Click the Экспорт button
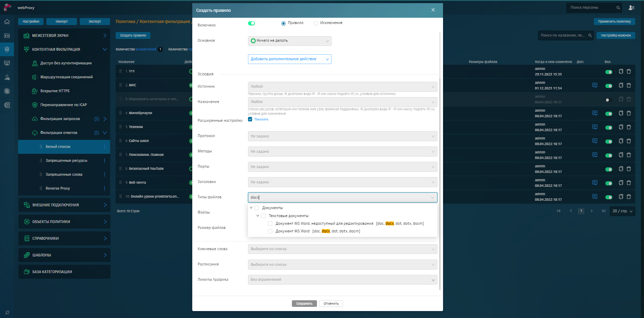 point(95,22)
